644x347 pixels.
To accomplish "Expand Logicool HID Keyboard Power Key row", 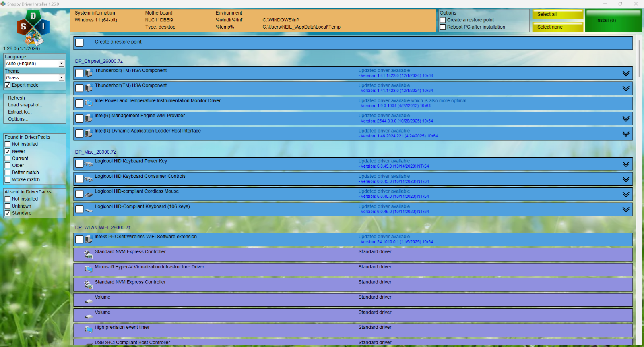I will coord(626,164).
